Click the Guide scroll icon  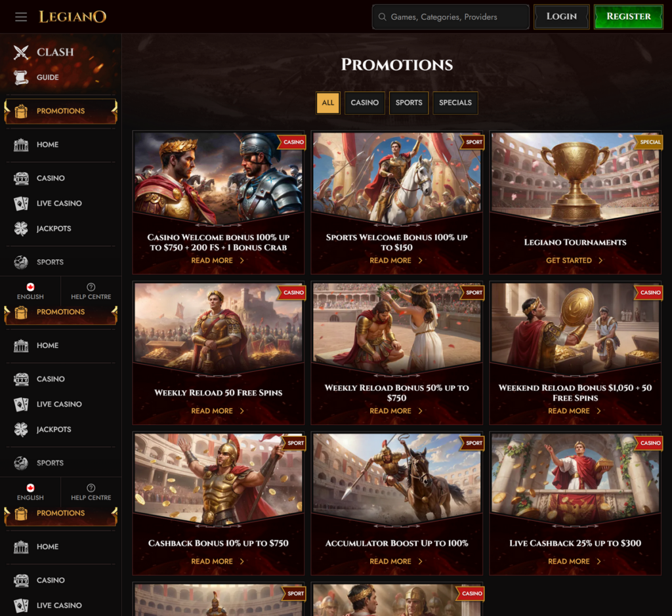pos(20,77)
